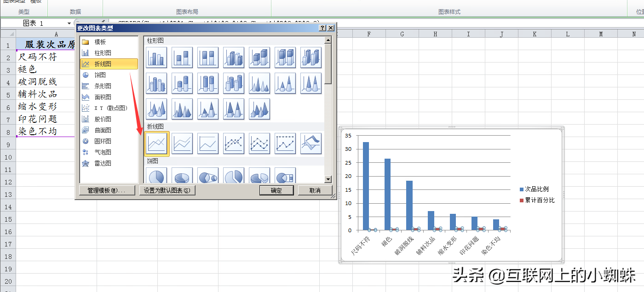
Task: Select the clustered cylinder chart icon
Action: (x=156, y=83)
